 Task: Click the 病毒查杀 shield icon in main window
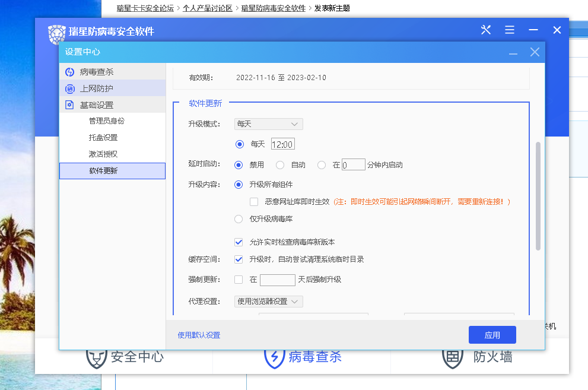(x=275, y=359)
